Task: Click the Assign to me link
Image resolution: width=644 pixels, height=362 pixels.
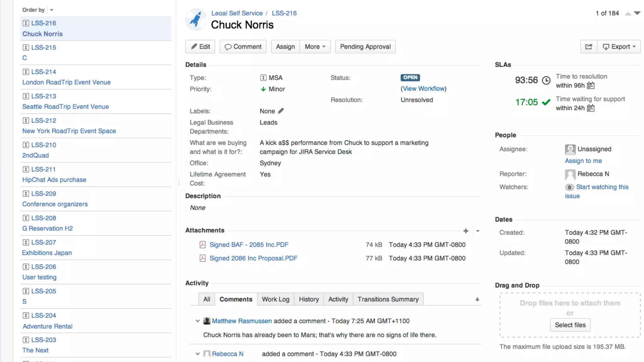Action: [583, 161]
